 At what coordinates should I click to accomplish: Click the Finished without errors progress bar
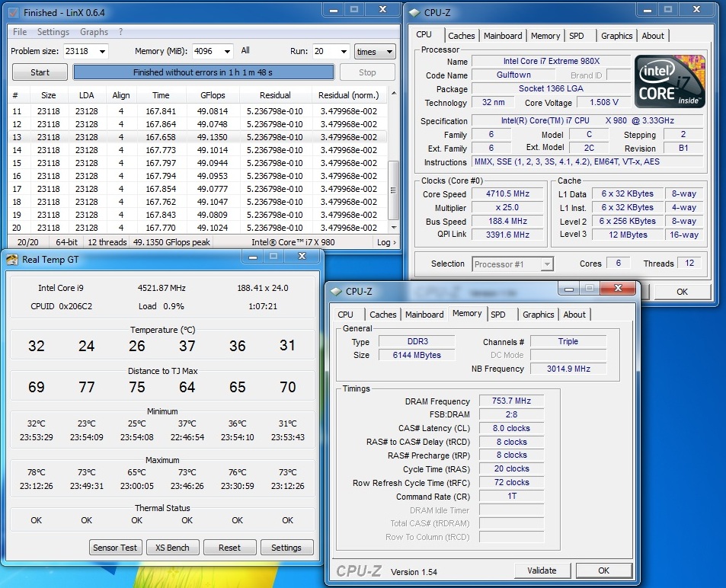203,72
